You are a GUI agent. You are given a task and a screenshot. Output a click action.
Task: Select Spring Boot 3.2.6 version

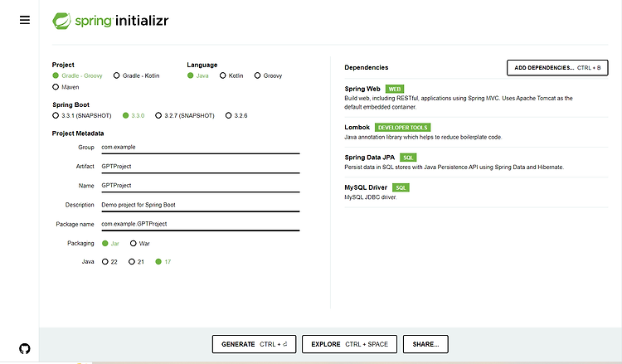click(236, 116)
